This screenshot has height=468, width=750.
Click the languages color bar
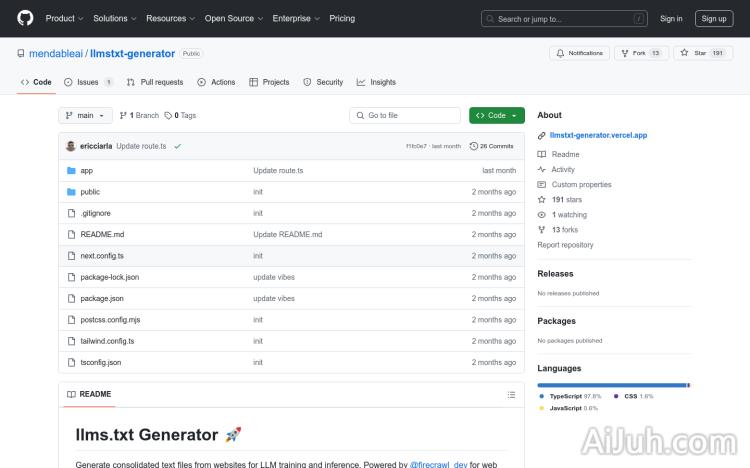pyautogui.click(x=612, y=385)
